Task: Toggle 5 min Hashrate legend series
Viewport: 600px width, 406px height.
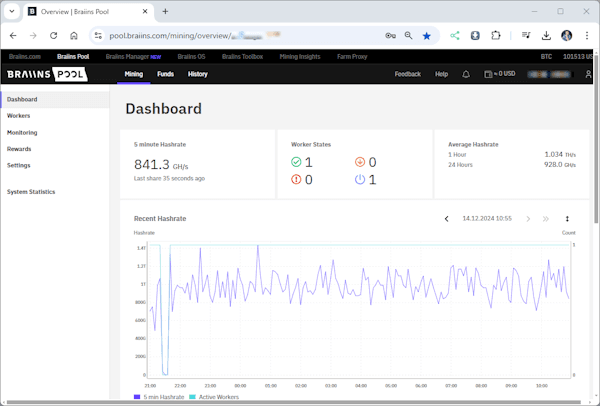Action: [159, 397]
